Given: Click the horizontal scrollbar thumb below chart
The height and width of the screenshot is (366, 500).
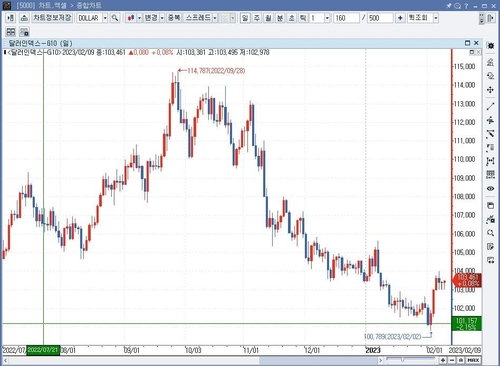Looking at the screenshot, I should (x=318, y=360).
